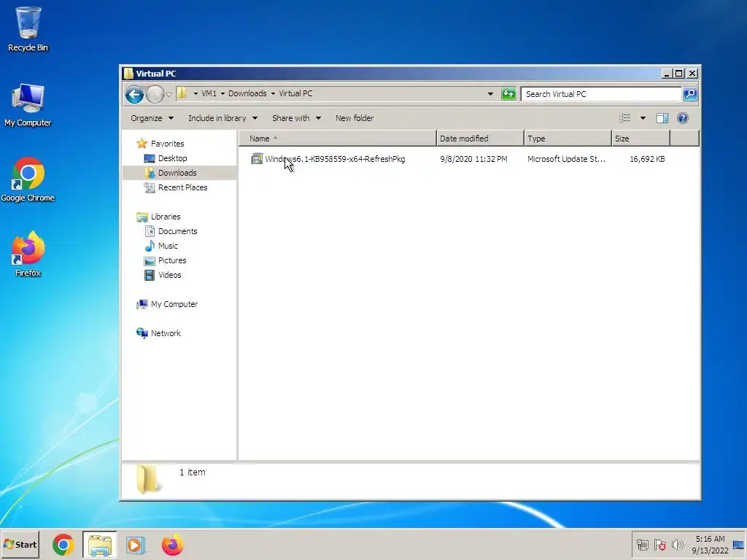Expand the arrow after VM1 in breadcrumb
747x560 pixels.
coord(222,94)
